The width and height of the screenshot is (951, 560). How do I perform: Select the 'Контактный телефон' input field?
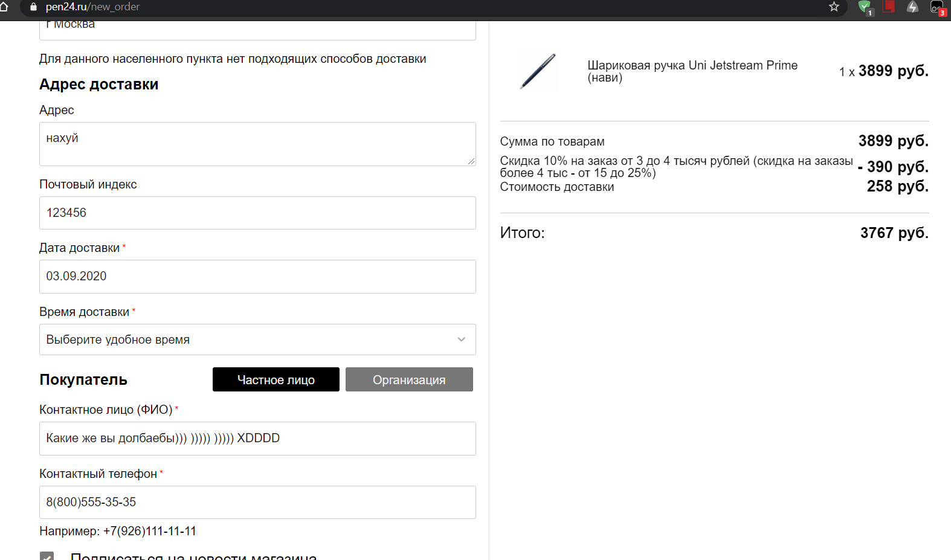pos(257,502)
